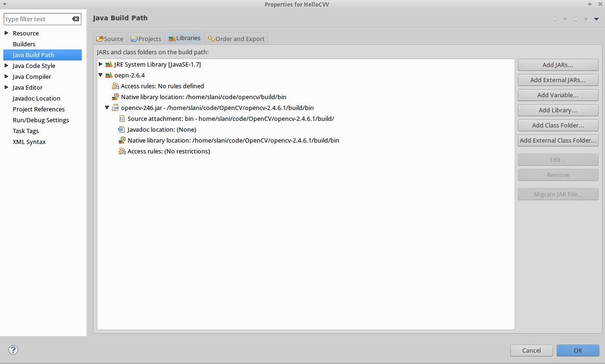605x364 pixels.
Task: Switch to the Source tab
Action: point(110,39)
